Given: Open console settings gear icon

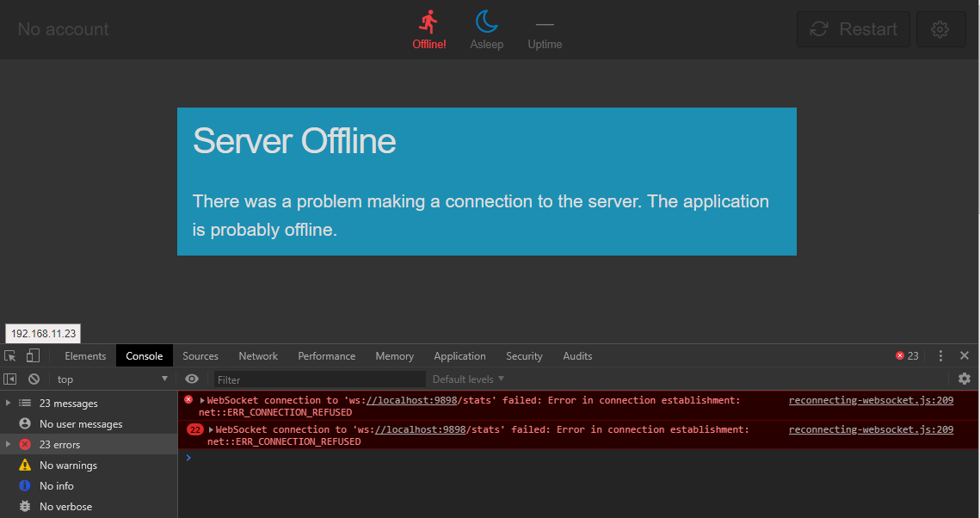Looking at the screenshot, I should point(965,379).
